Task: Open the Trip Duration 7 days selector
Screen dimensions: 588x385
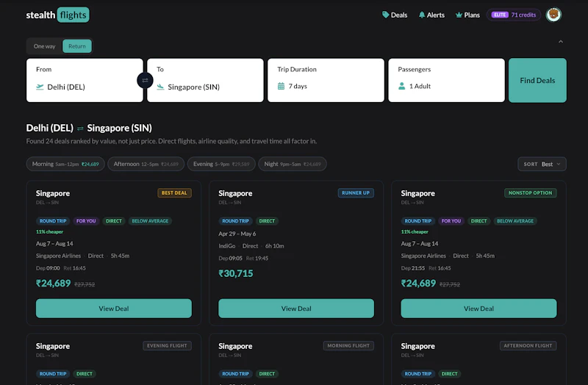Action: tap(326, 80)
